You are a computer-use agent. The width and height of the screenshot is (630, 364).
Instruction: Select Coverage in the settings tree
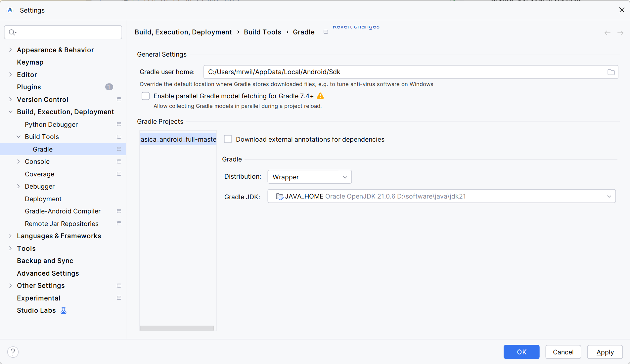pyautogui.click(x=39, y=174)
